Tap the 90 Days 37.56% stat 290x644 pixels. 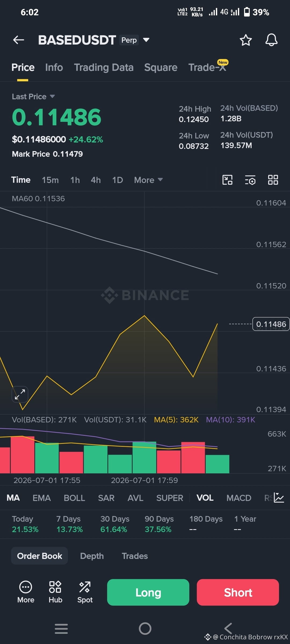click(159, 524)
